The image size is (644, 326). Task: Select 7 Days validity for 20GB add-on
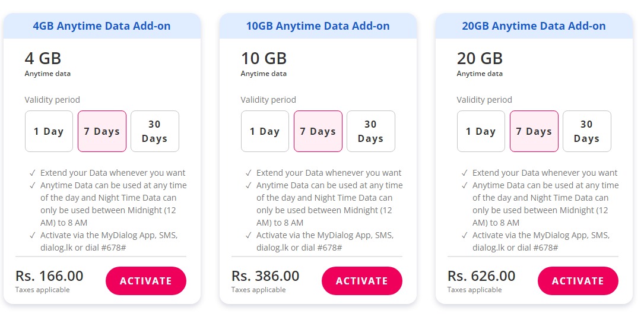pyautogui.click(x=534, y=131)
